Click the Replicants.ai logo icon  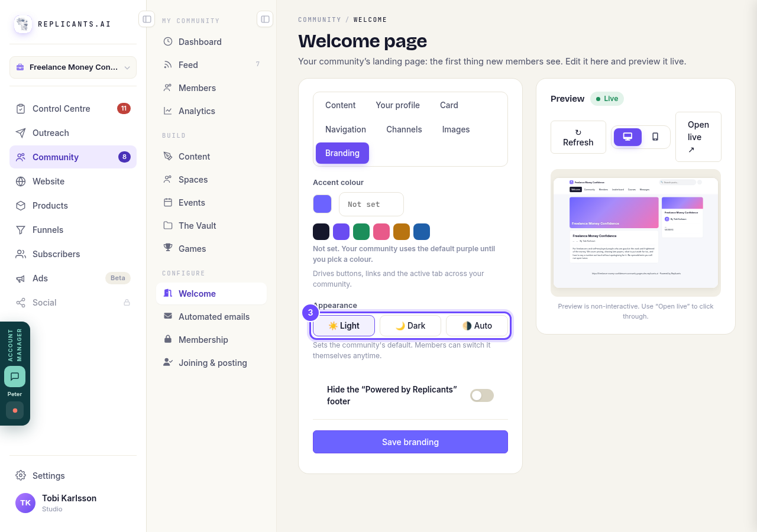click(x=23, y=24)
